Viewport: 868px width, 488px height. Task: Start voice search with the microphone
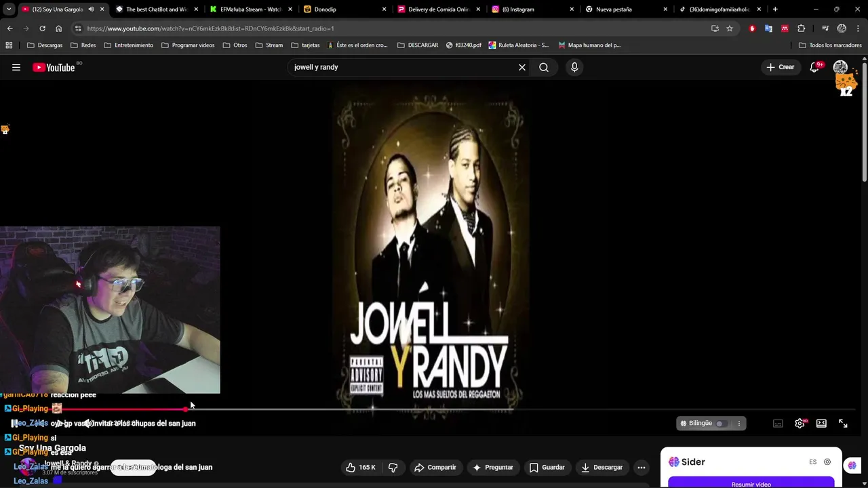coord(574,67)
